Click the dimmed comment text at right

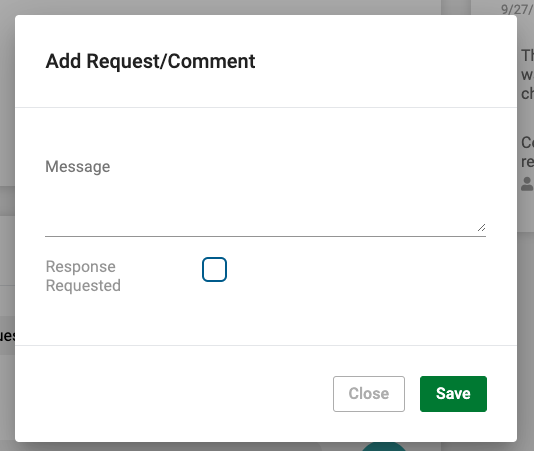pos(527,74)
